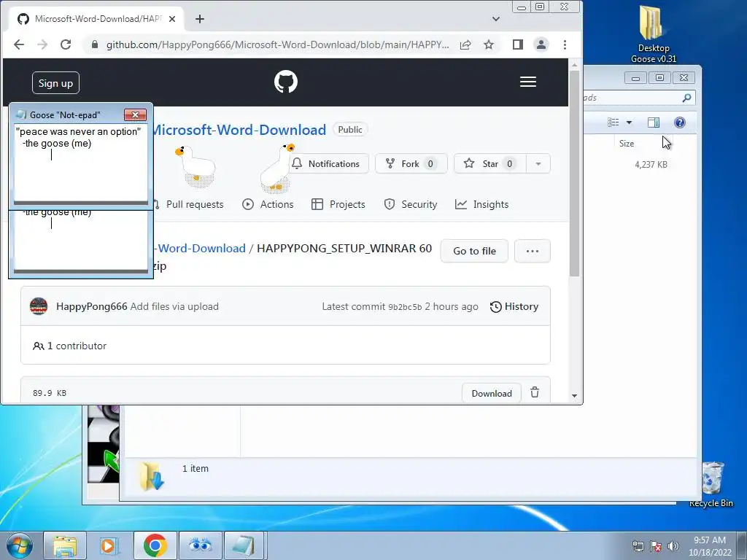The width and height of the screenshot is (747, 560).
Task: Open the Action Center flag icon
Action: (656, 546)
